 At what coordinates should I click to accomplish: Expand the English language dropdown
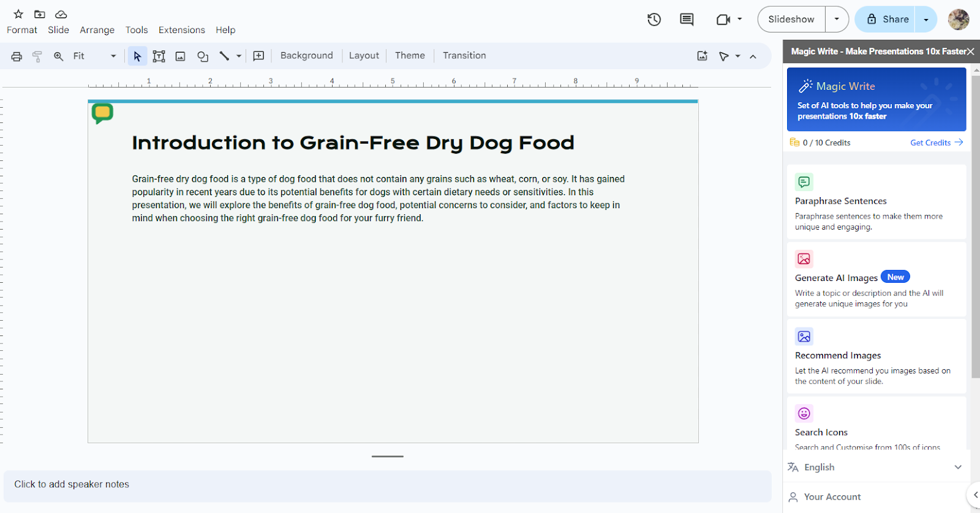pyautogui.click(x=875, y=467)
